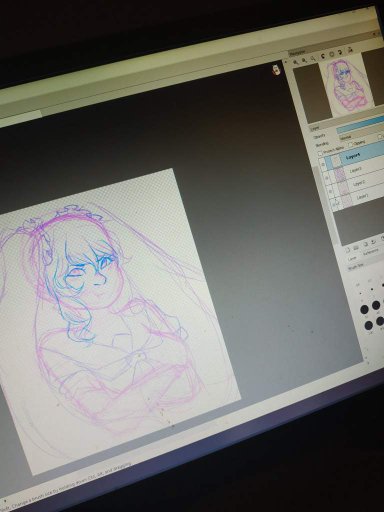Select Layer2 in the layer list
The image size is (384, 512).
358,183
